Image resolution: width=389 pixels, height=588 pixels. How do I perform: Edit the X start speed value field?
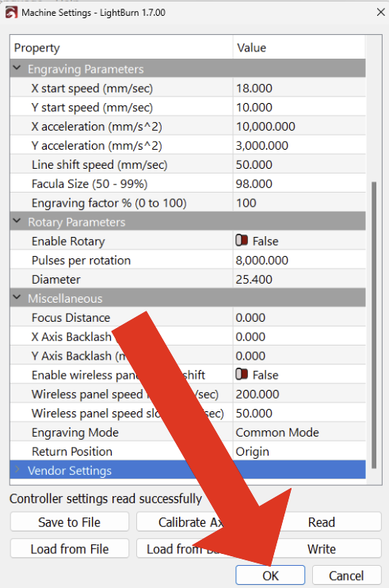click(x=299, y=88)
